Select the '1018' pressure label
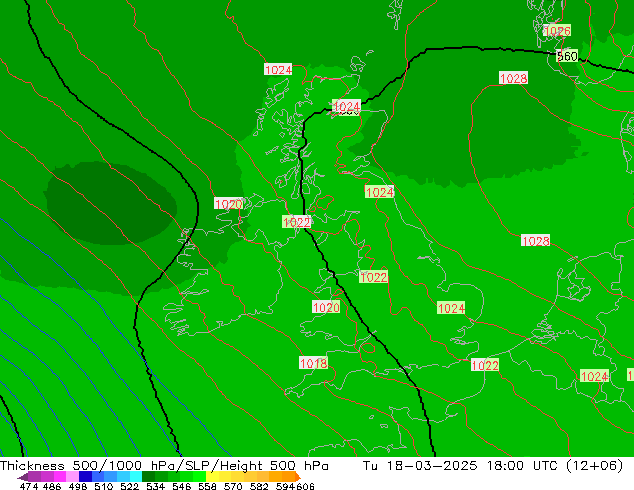Image resolution: width=634 pixels, height=490 pixels. 313,363
